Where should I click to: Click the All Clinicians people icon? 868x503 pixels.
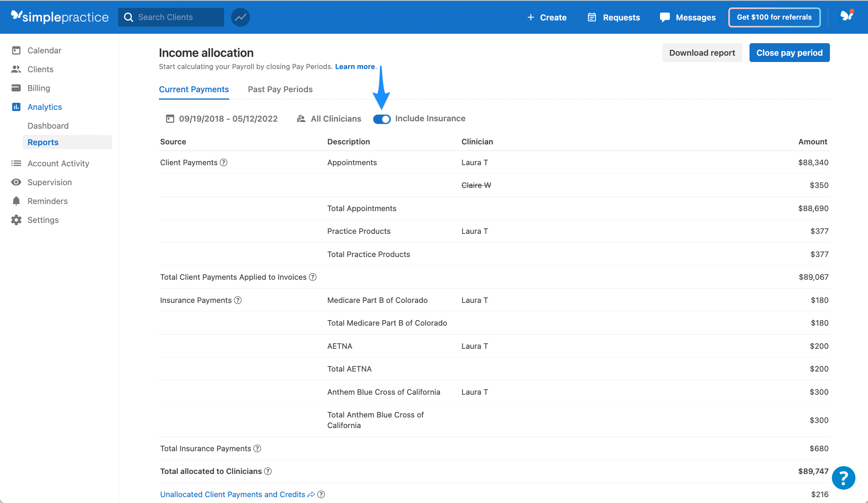tap(301, 118)
